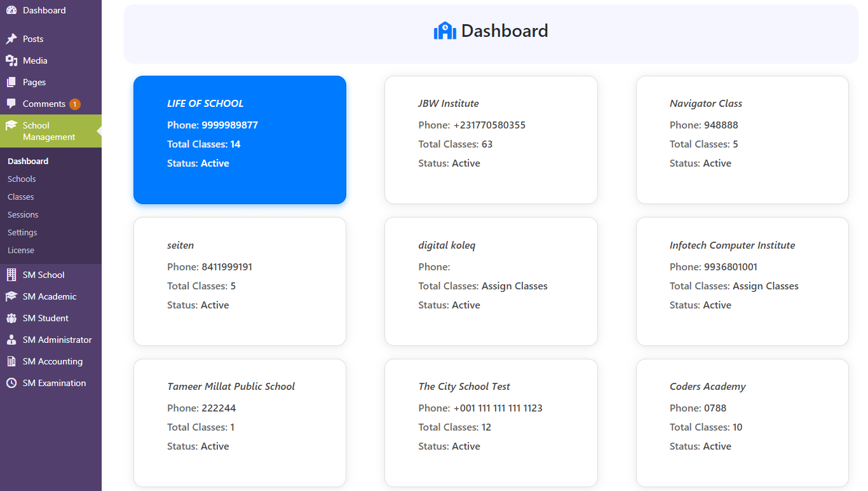The width and height of the screenshot is (868, 491).
Task: Click the Posts pushpin icon
Action: tap(11, 39)
